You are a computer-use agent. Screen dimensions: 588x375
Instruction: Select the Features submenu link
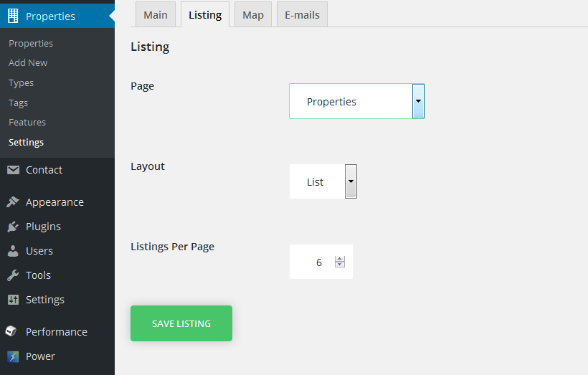point(27,123)
